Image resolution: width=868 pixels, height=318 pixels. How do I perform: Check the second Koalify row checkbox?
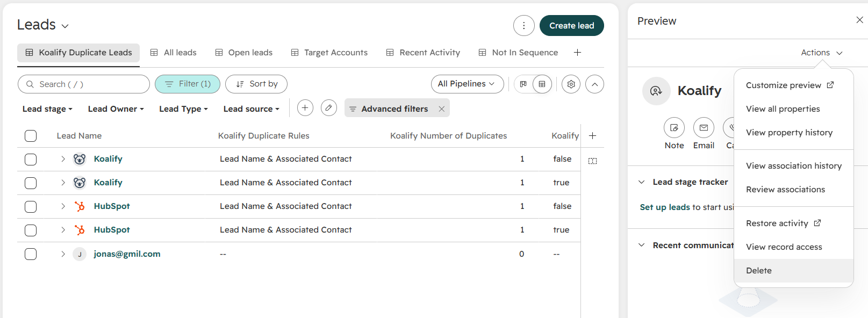point(31,183)
